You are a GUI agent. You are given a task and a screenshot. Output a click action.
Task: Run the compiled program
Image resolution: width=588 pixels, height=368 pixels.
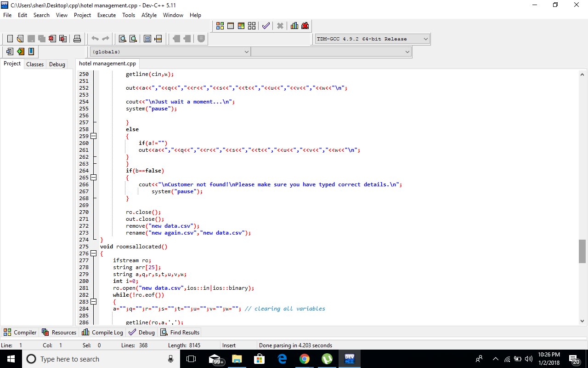pos(231,26)
